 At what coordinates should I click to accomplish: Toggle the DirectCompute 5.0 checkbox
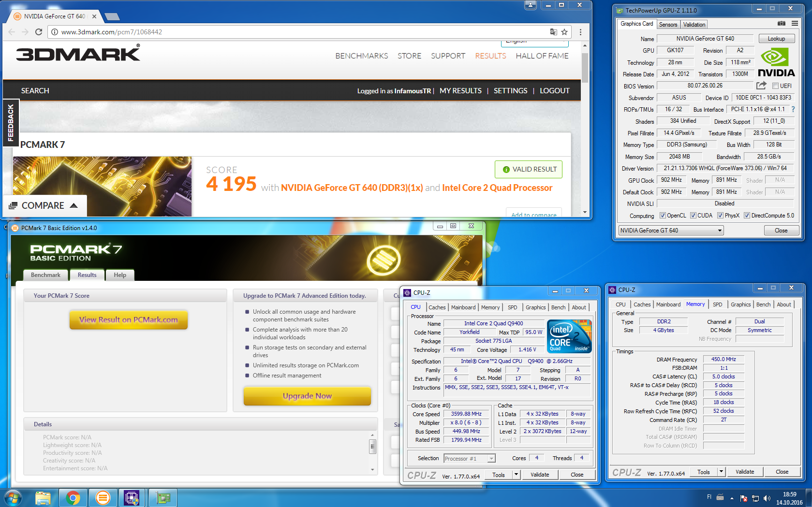coord(747,216)
